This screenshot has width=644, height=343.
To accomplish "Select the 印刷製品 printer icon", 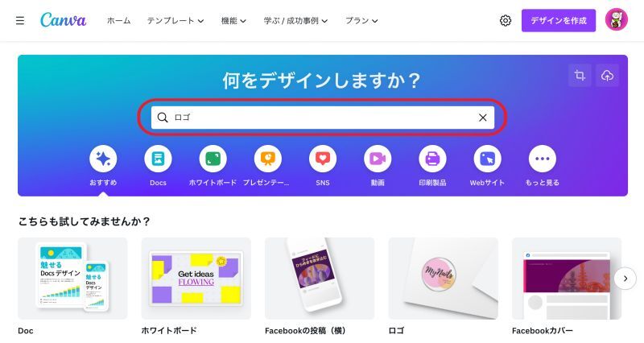I will 432,159.
